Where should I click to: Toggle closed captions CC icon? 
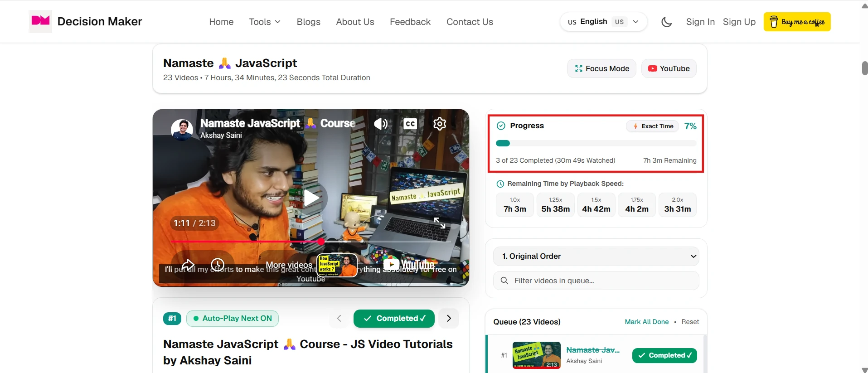(x=410, y=124)
